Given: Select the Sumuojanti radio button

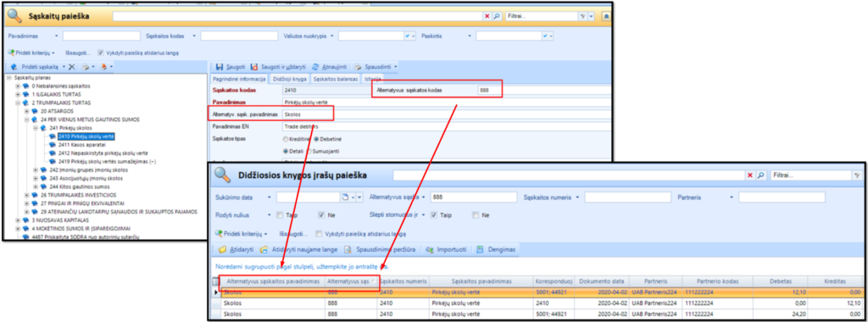Looking at the screenshot, I should [x=309, y=151].
